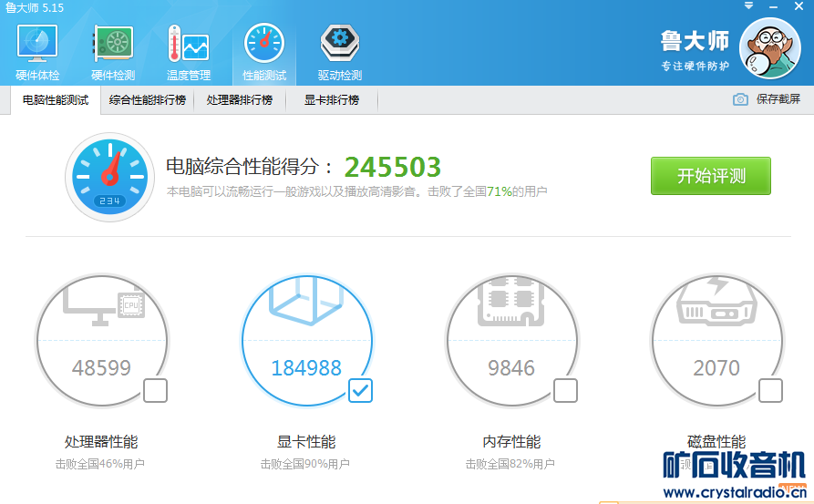The height and width of the screenshot is (504, 814).
Task: Click graphics card score 184988
Action: pos(306,368)
